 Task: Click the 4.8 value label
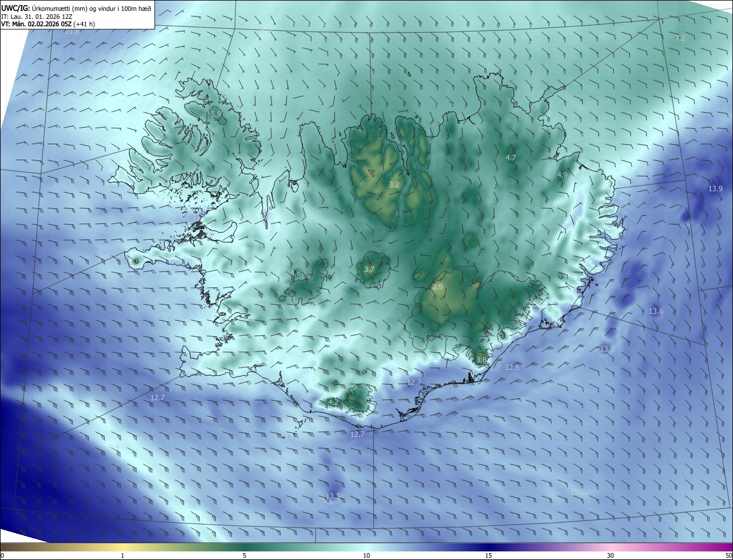coord(295,273)
